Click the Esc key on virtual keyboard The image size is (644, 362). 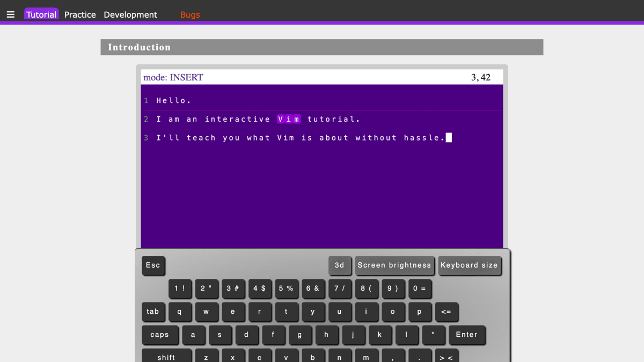(x=153, y=265)
